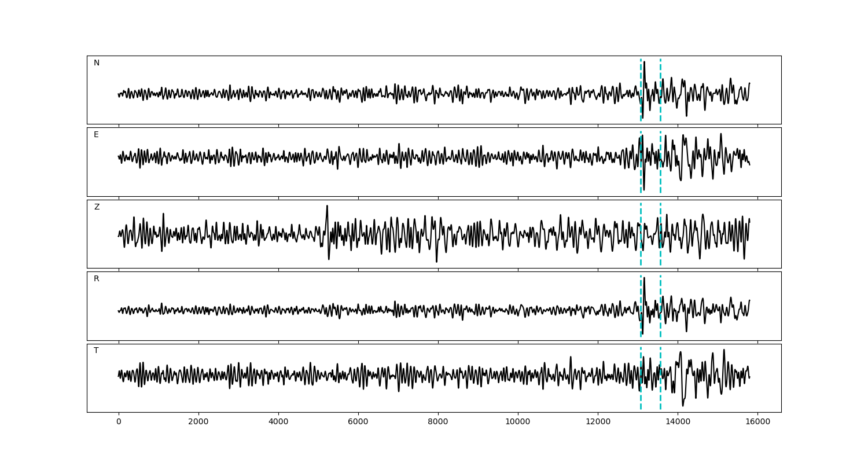Click the tall R waveform spike between dashed lines

(x=644, y=281)
